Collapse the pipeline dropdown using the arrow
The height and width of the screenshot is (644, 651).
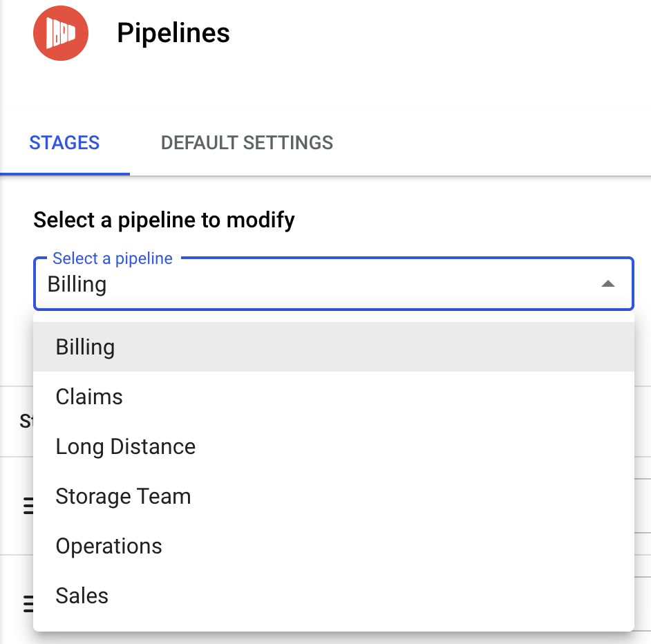point(607,284)
